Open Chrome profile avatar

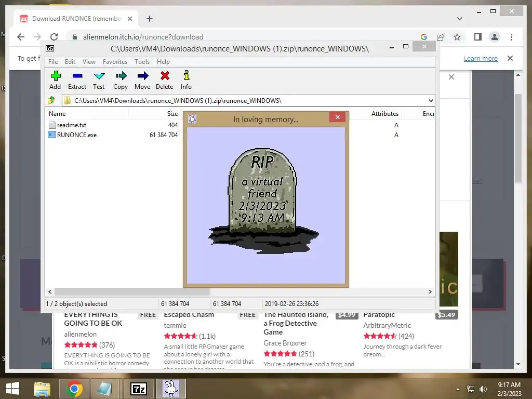[495, 37]
